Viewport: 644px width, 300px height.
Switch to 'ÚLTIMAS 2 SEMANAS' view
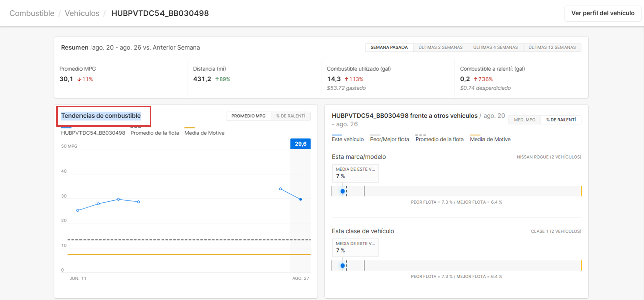(440, 47)
